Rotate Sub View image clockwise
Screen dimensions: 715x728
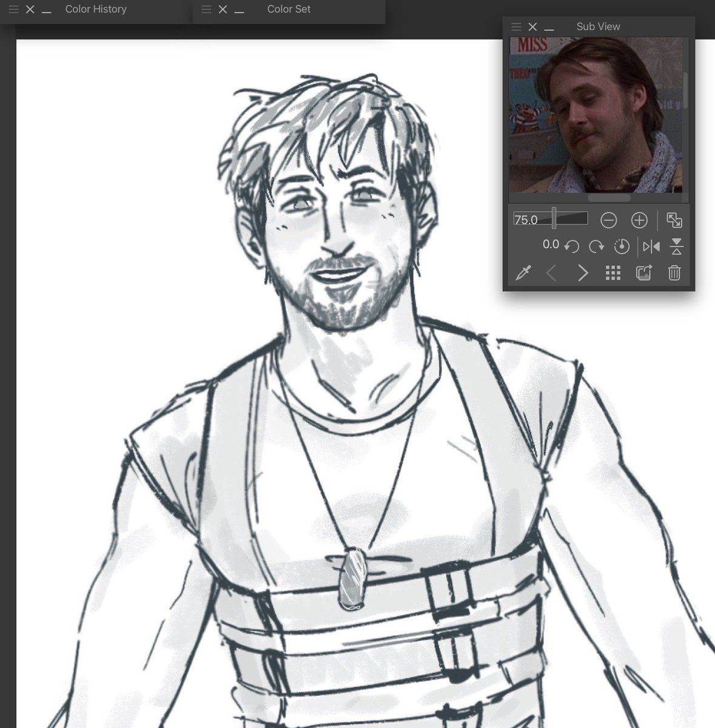pos(597,246)
